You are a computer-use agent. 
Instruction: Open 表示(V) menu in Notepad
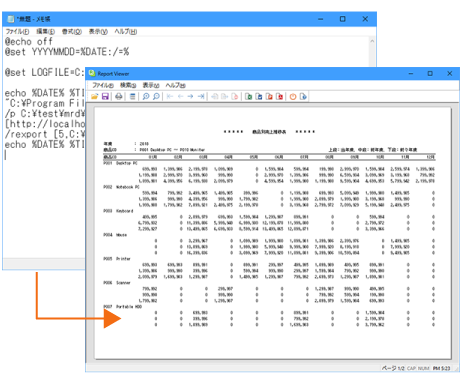[x=98, y=31]
